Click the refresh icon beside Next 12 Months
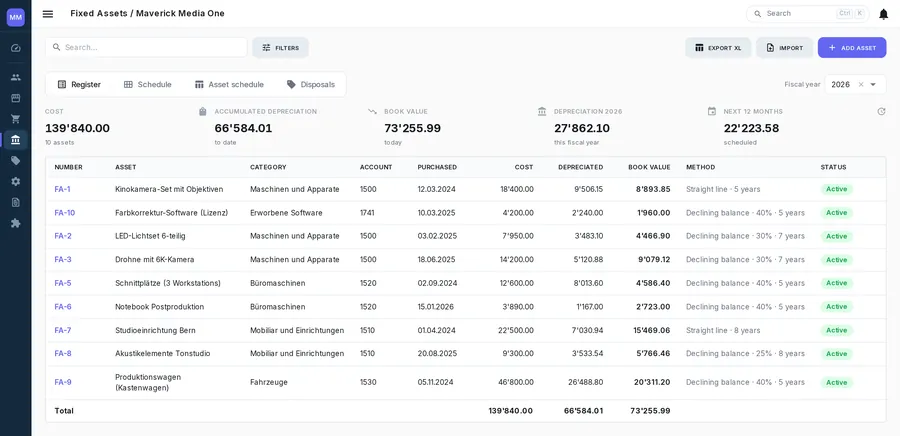The width and height of the screenshot is (900, 436). (x=881, y=111)
